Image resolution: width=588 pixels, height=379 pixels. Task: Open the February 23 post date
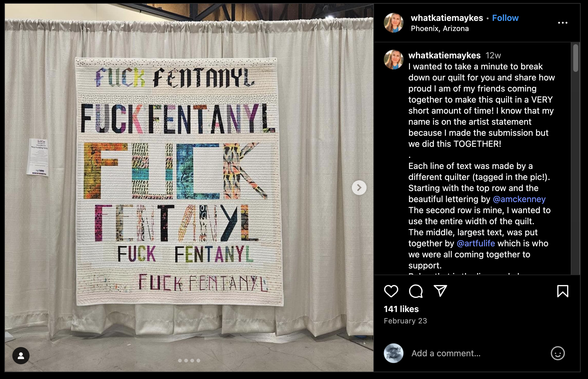pyautogui.click(x=405, y=321)
